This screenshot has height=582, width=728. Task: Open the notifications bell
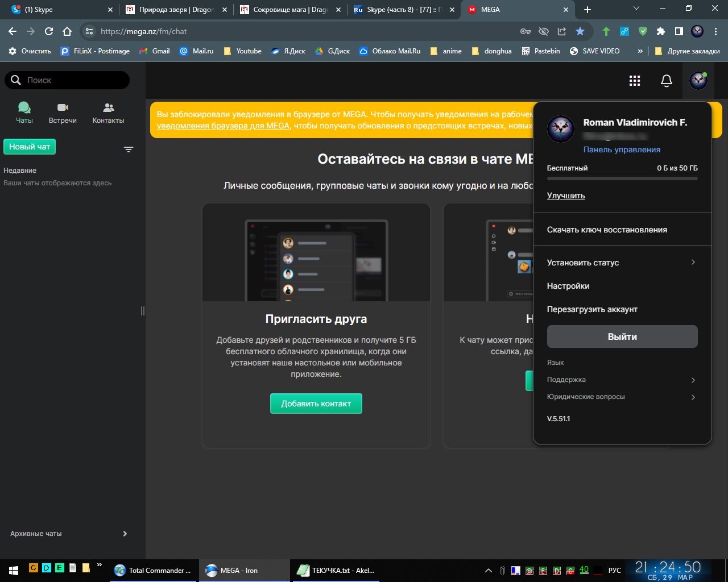tap(667, 81)
